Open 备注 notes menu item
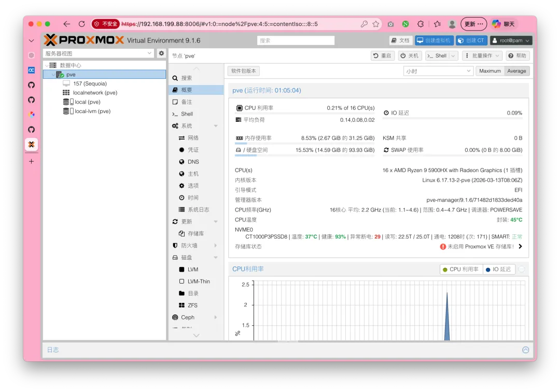The width and height of the screenshot is (560, 392). coord(196,102)
